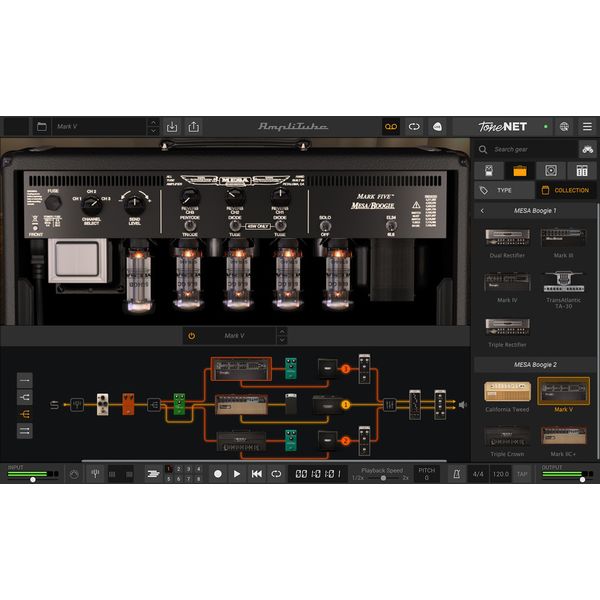Click the Record button
600x600 pixels.
point(218,474)
